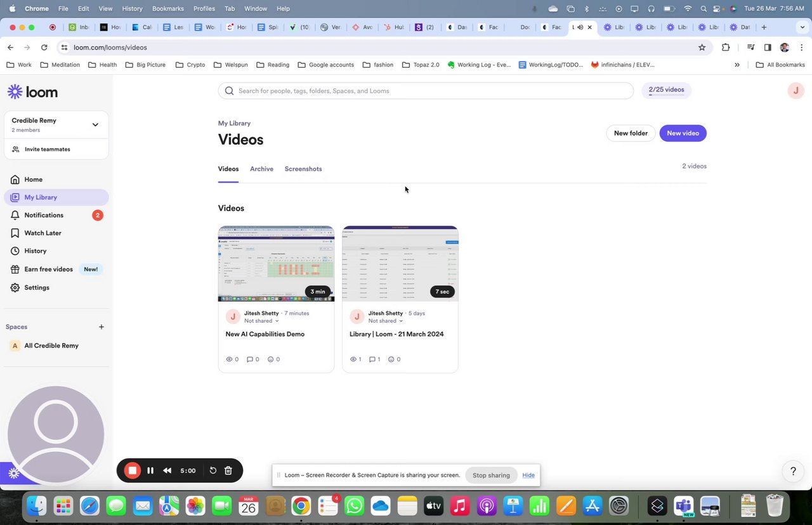Click the New video button
The width and height of the screenshot is (812, 525).
683,133
